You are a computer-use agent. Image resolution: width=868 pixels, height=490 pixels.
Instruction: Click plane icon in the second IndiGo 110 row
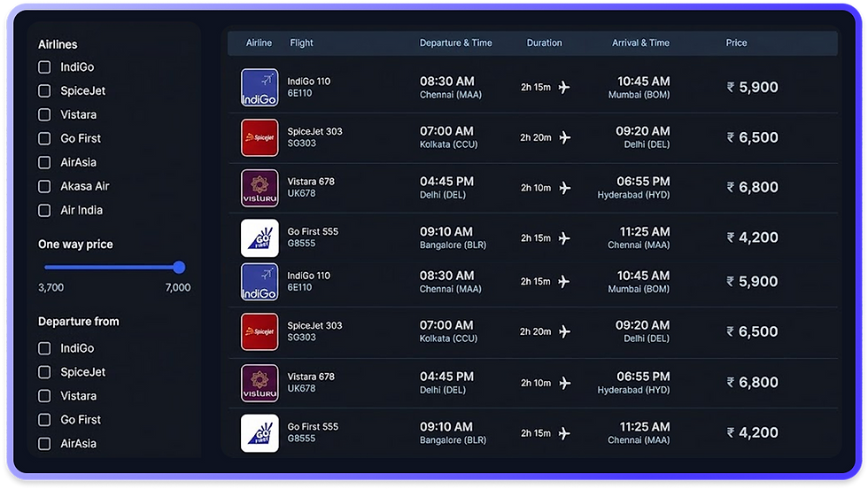(x=564, y=281)
